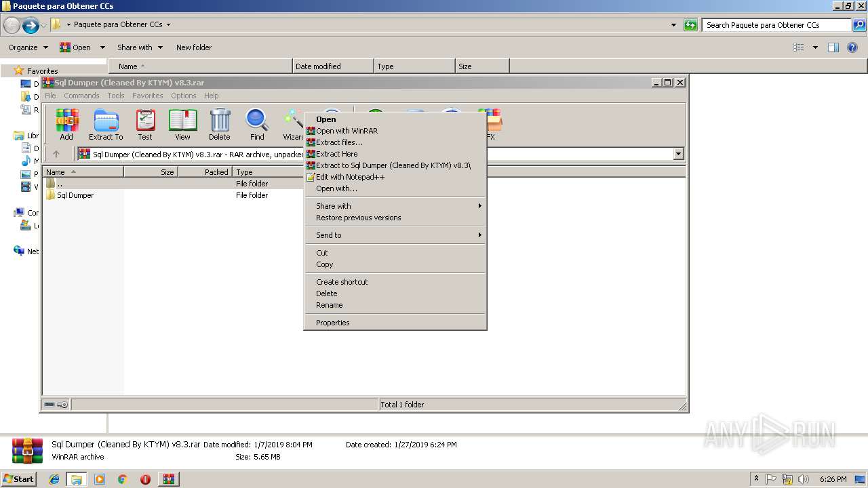Choose Extract files... in context menu

pos(395,142)
